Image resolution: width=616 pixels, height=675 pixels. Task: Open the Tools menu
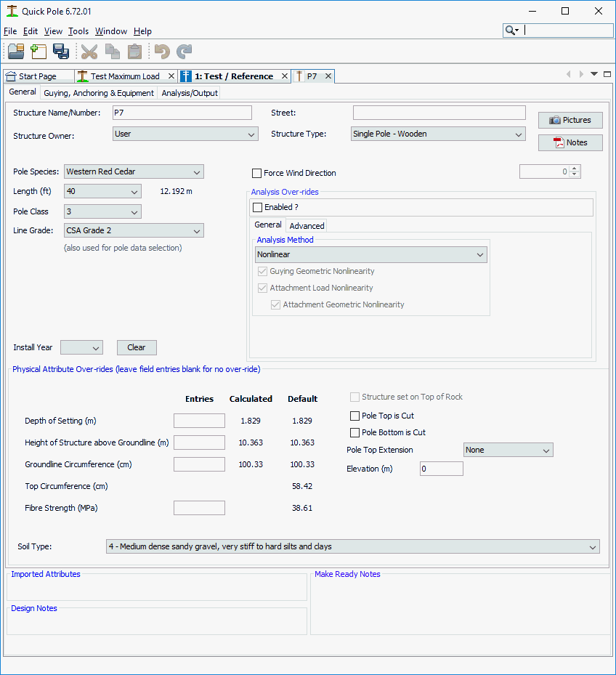tap(78, 31)
